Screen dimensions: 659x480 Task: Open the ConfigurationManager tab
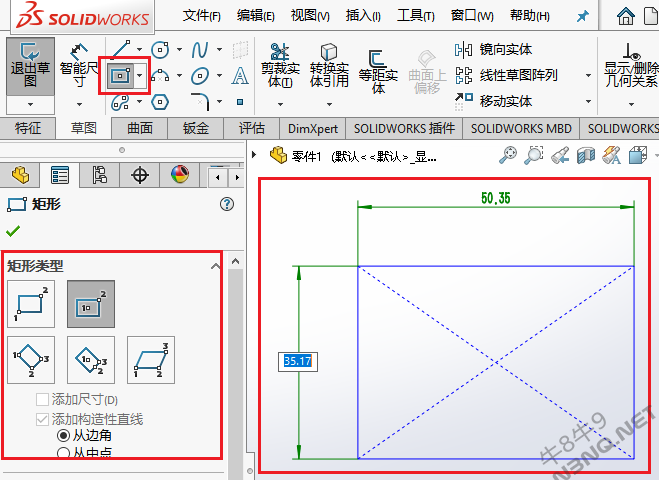click(x=99, y=175)
